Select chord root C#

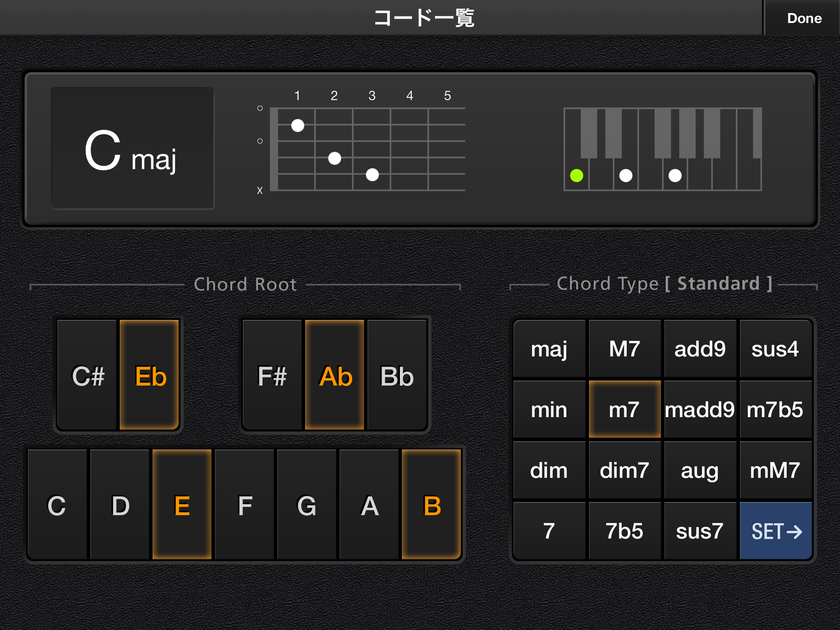(88, 375)
